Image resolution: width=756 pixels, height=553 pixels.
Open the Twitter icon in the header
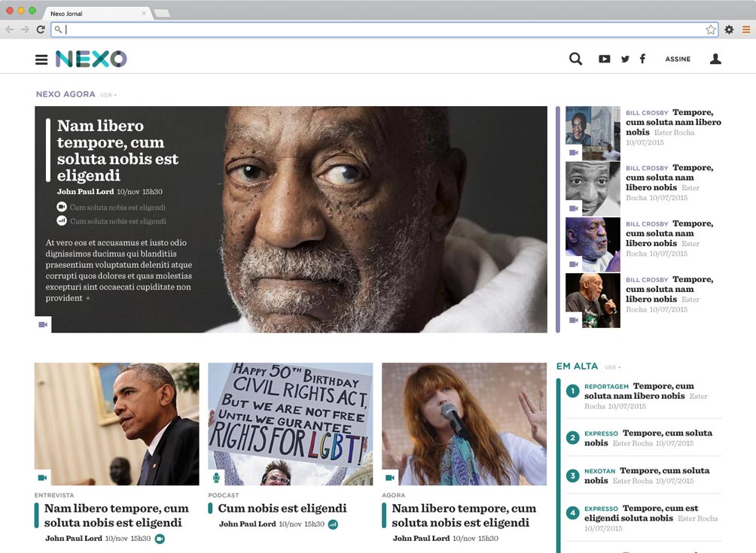(x=625, y=59)
